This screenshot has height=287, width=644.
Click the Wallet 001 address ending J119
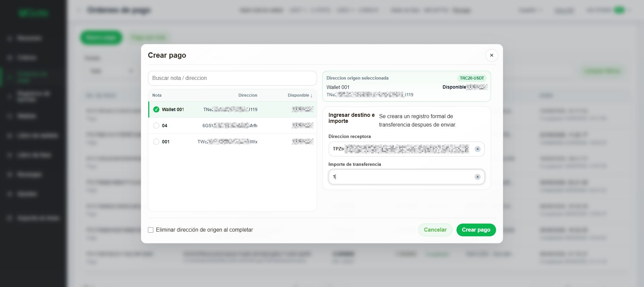[x=230, y=109]
